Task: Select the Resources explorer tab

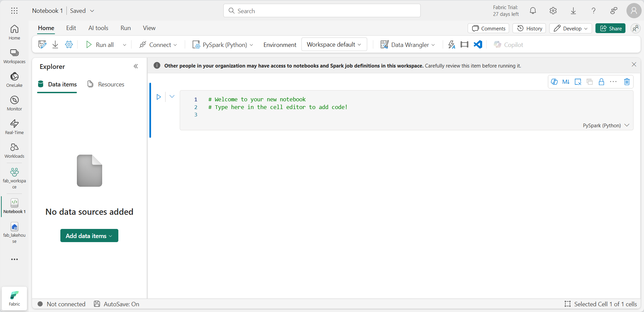Action: (x=106, y=84)
